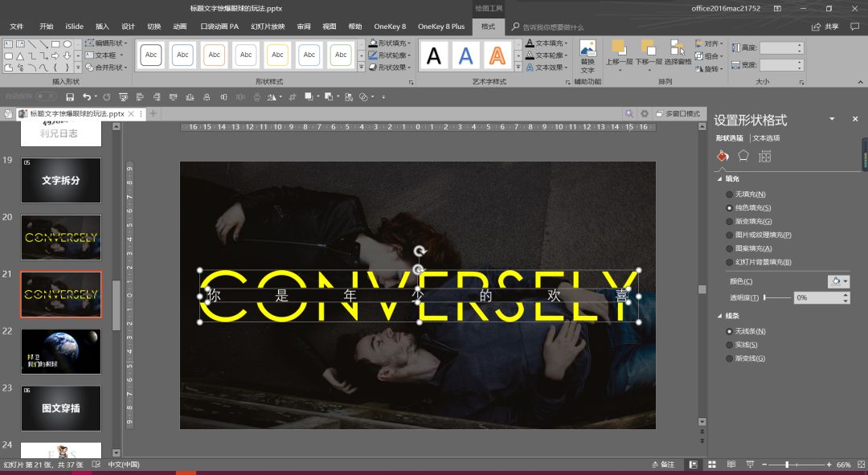This screenshot has width=868, height=475.
Task: Switch to Reading view icon in status bar
Action: 731,465
